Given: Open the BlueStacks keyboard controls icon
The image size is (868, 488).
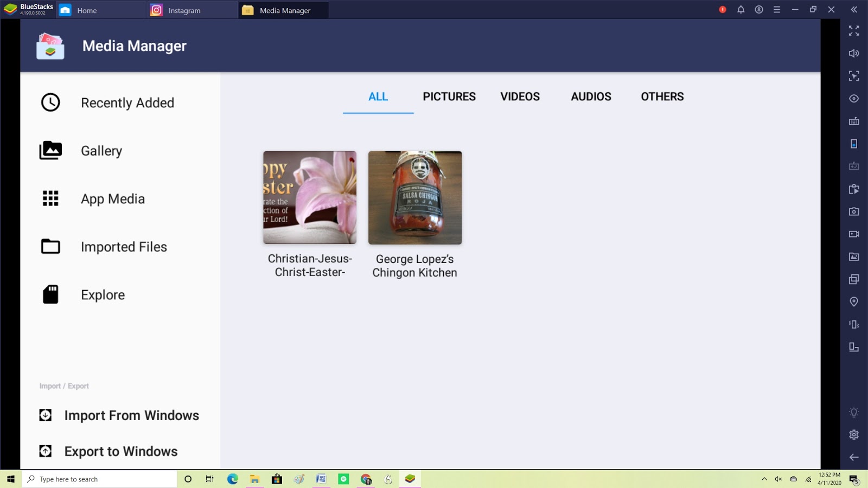Looking at the screenshot, I should click(x=854, y=121).
